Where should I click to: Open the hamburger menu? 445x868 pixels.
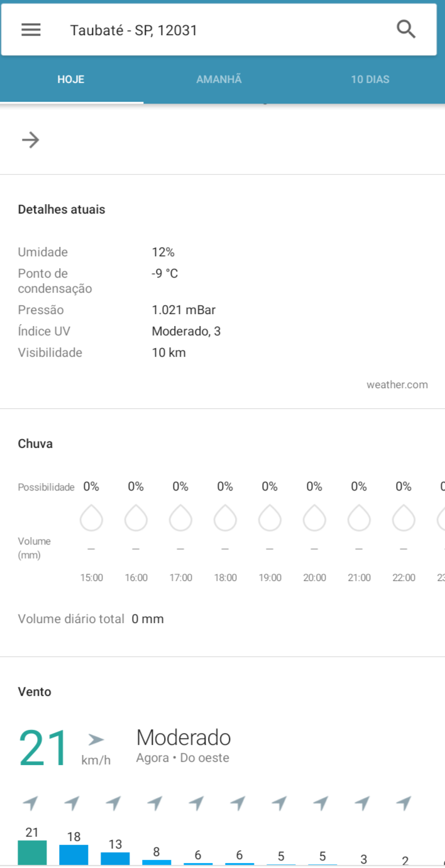click(x=31, y=30)
